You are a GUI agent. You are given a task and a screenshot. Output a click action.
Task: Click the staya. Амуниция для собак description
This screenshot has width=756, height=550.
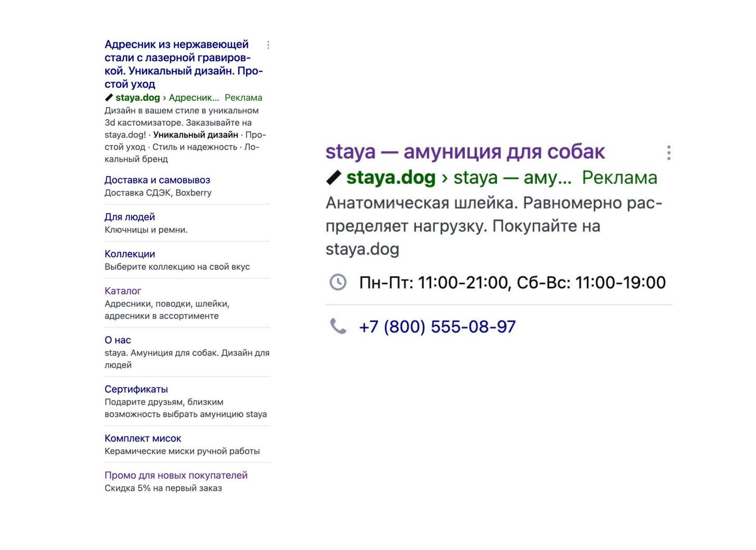click(187, 359)
